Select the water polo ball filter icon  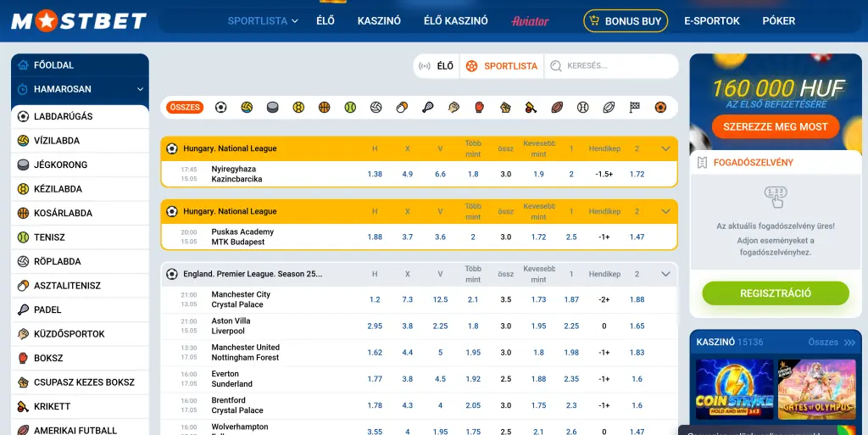pyautogui.click(x=247, y=108)
